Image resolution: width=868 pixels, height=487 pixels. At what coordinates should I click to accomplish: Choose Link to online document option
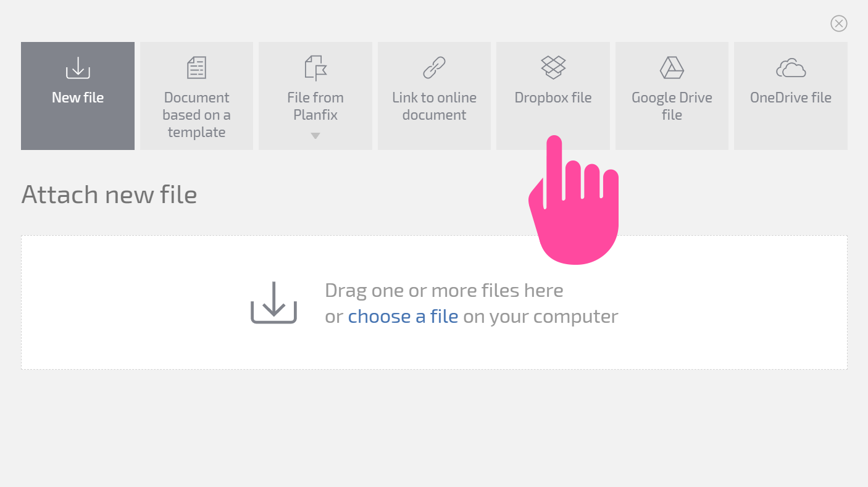pyautogui.click(x=434, y=106)
